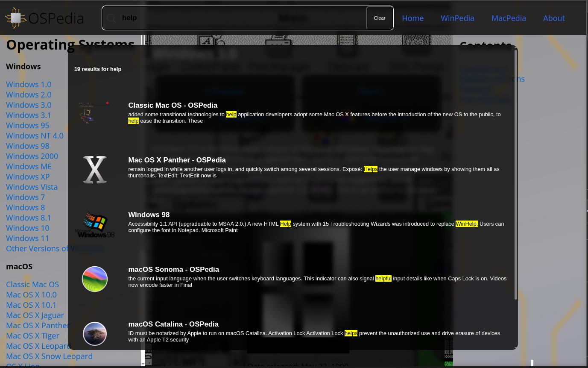The height and width of the screenshot is (368, 588).
Task: Go to the Home nav item
Action: (412, 18)
